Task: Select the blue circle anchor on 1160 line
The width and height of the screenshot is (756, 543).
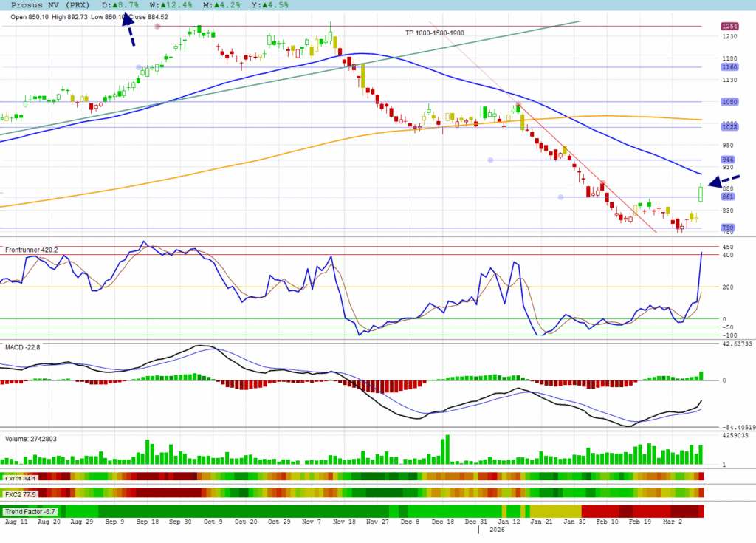Action: click(139, 67)
